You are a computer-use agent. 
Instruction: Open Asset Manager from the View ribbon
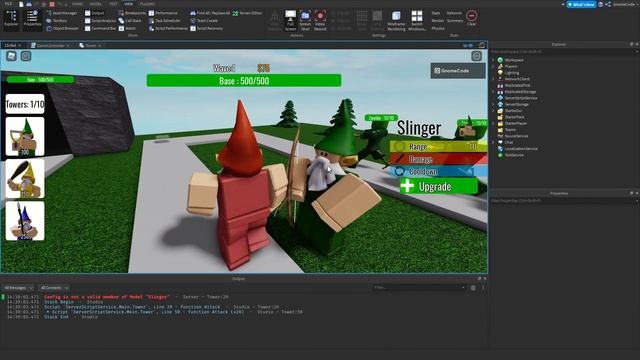tap(62, 13)
